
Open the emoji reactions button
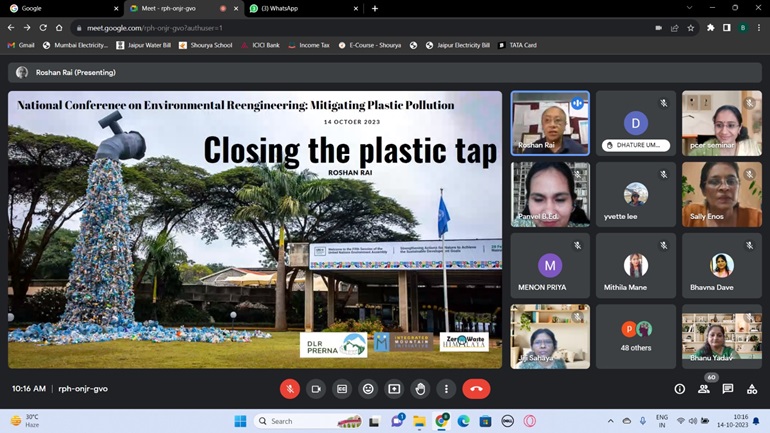368,389
